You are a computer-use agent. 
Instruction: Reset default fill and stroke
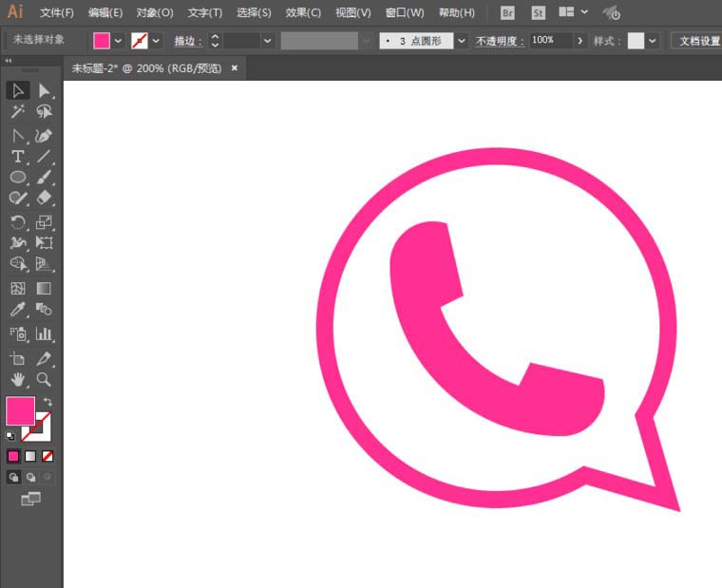click(x=10, y=436)
